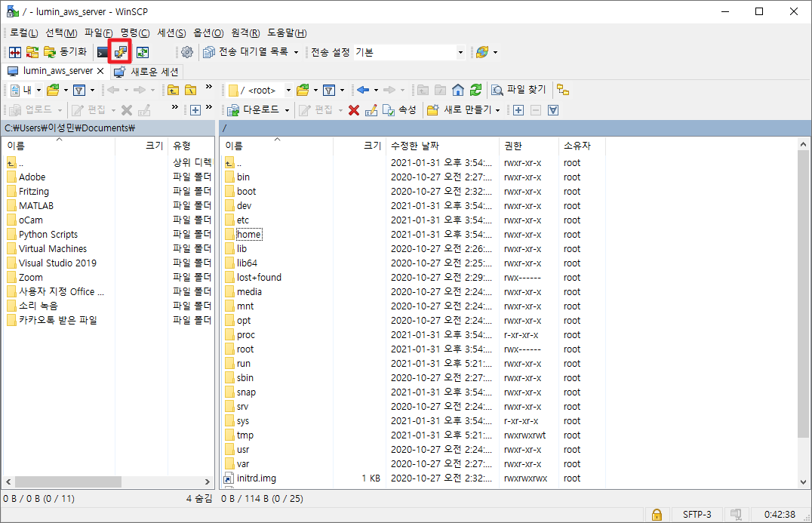Image resolution: width=812 pixels, height=523 pixels.
Task: Sort remote files by 권한 column header
Action: [x=529, y=146]
